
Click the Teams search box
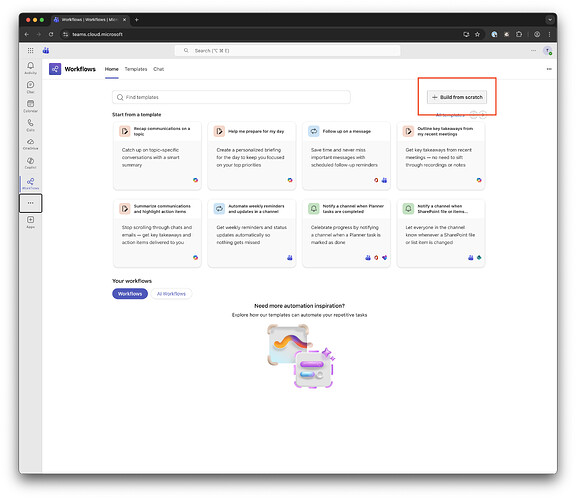coord(287,51)
